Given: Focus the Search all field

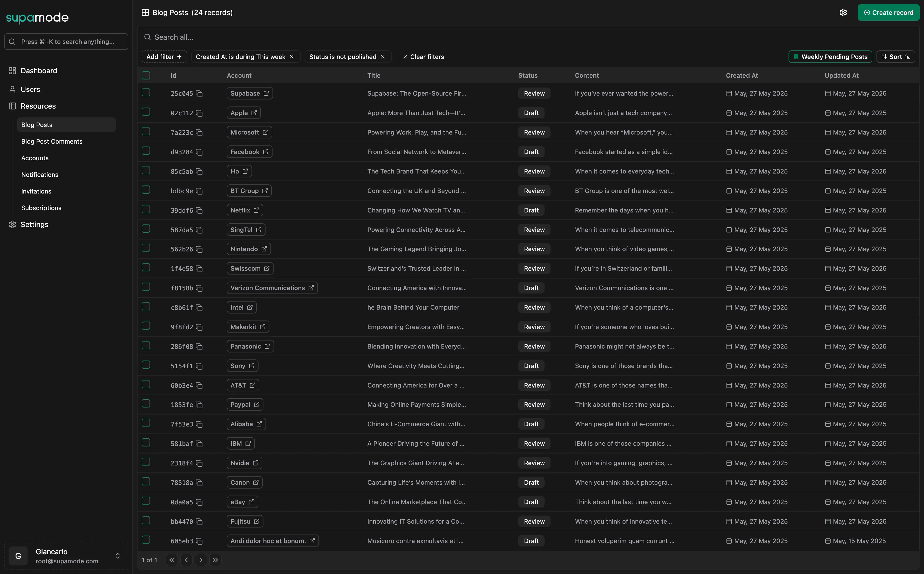Looking at the screenshot, I should point(528,37).
